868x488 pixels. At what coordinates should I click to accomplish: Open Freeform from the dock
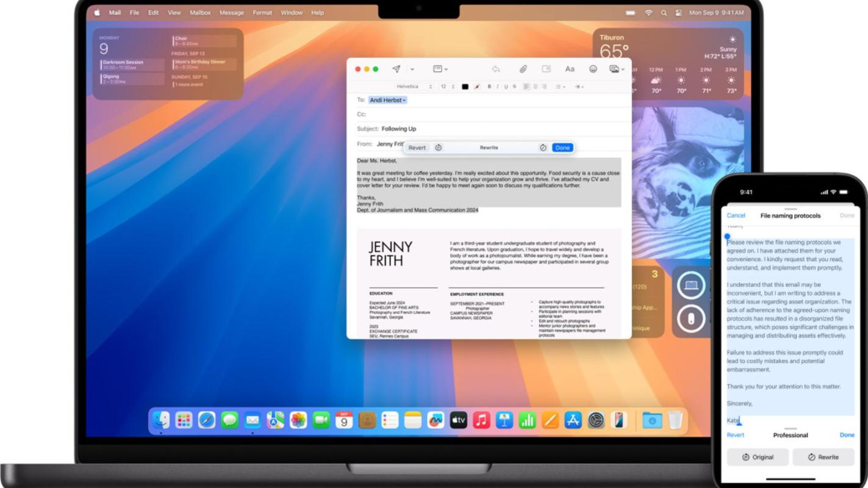436,420
